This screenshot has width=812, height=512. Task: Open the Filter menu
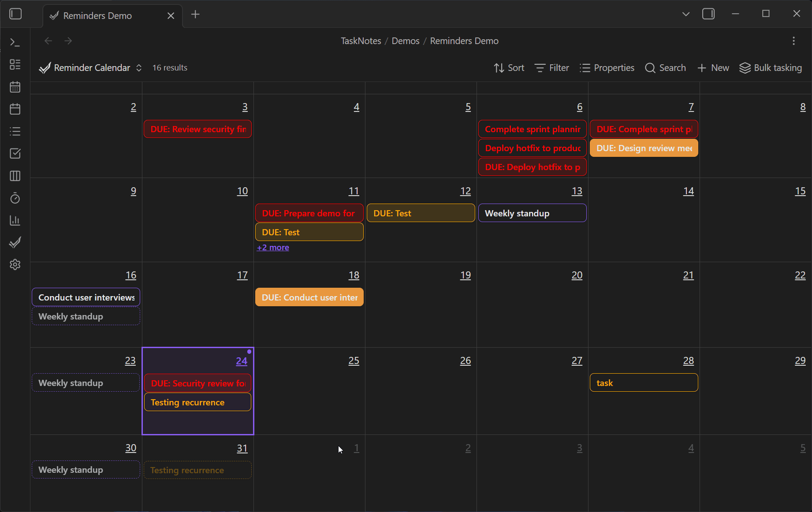(551, 67)
